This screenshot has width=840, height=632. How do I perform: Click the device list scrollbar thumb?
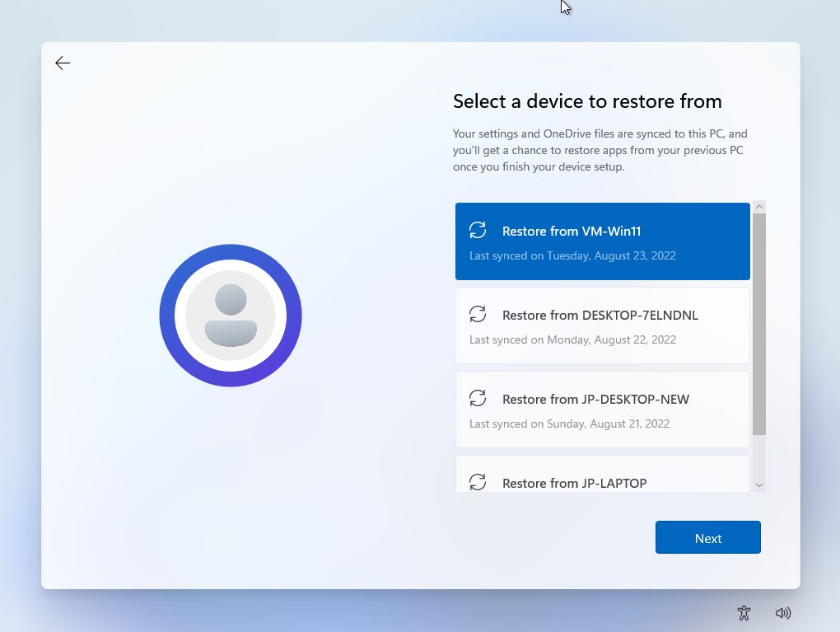[x=758, y=325]
